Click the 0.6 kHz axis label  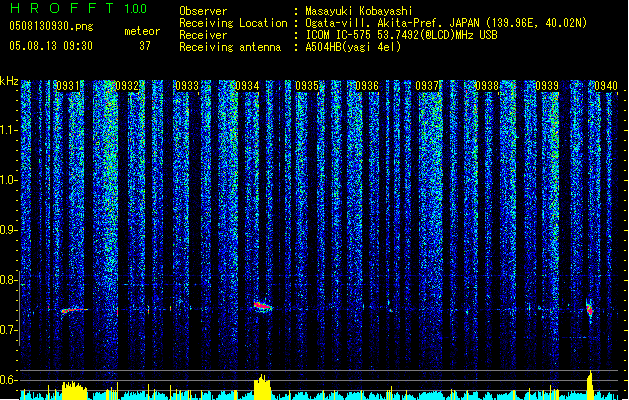pyautogui.click(x=9, y=380)
